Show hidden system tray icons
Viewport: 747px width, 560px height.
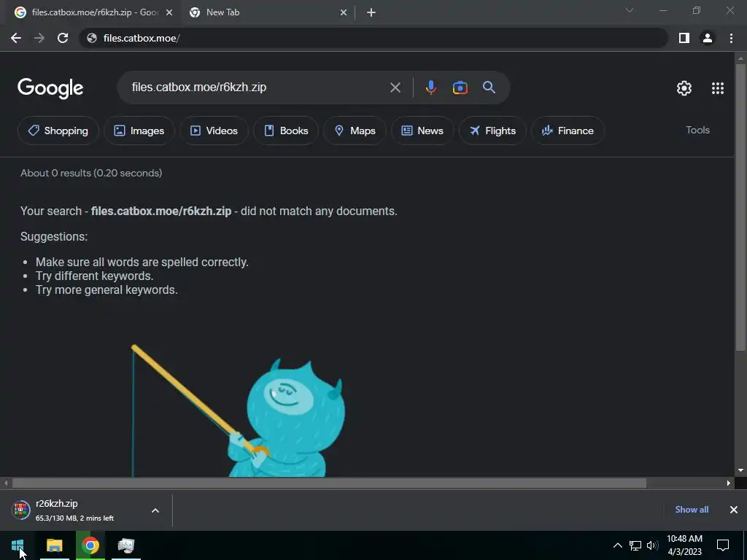coord(617,545)
